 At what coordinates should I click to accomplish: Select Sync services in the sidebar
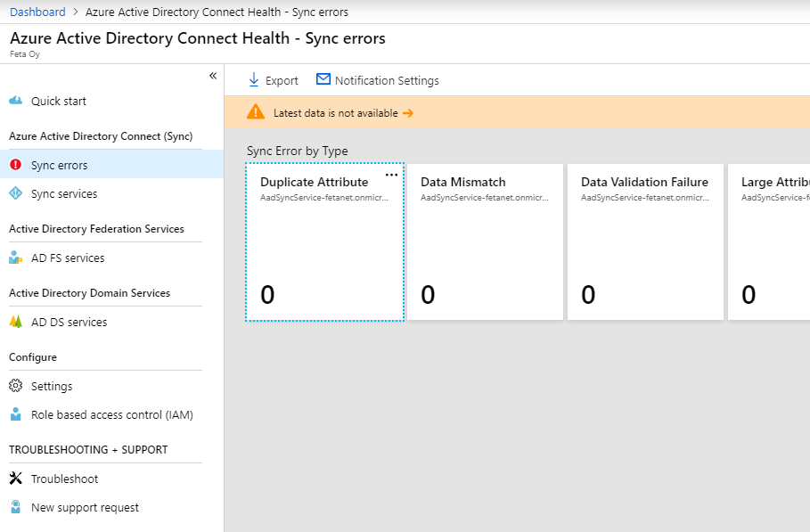(64, 193)
